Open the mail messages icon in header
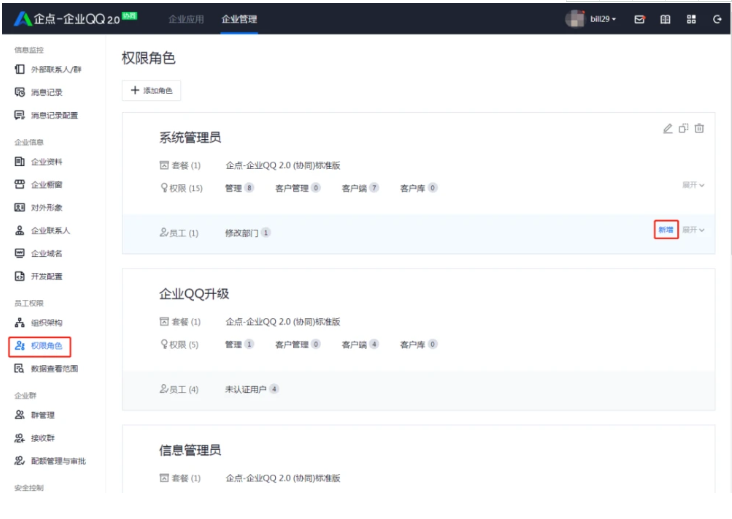 pyautogui.click(x=640, y=19)
